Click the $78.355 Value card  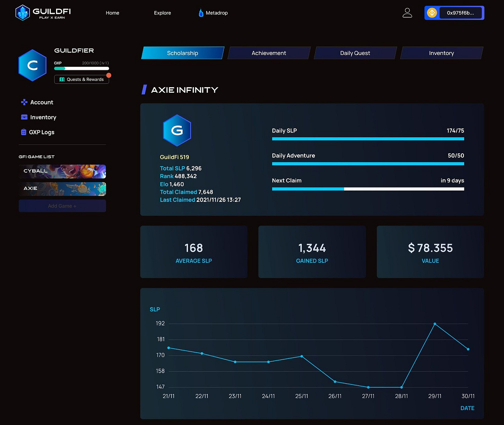pos(430,252)
